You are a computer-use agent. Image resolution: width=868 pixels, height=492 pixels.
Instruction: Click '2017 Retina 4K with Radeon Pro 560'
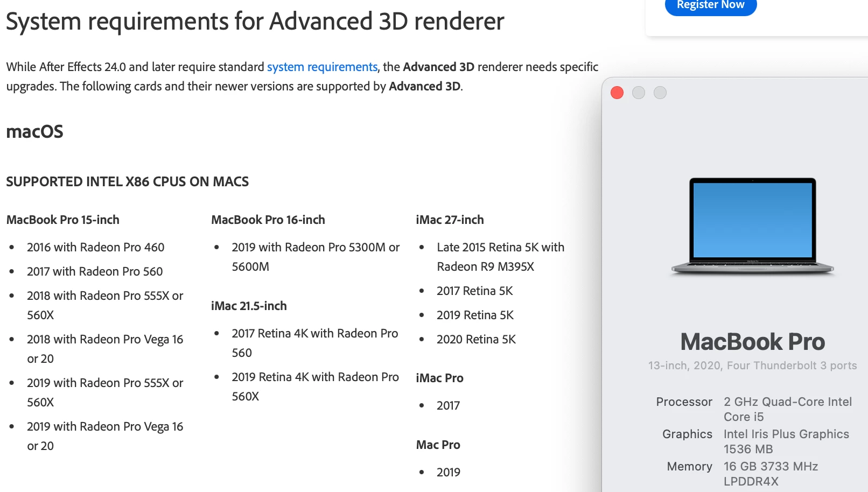tap(315, 343)
